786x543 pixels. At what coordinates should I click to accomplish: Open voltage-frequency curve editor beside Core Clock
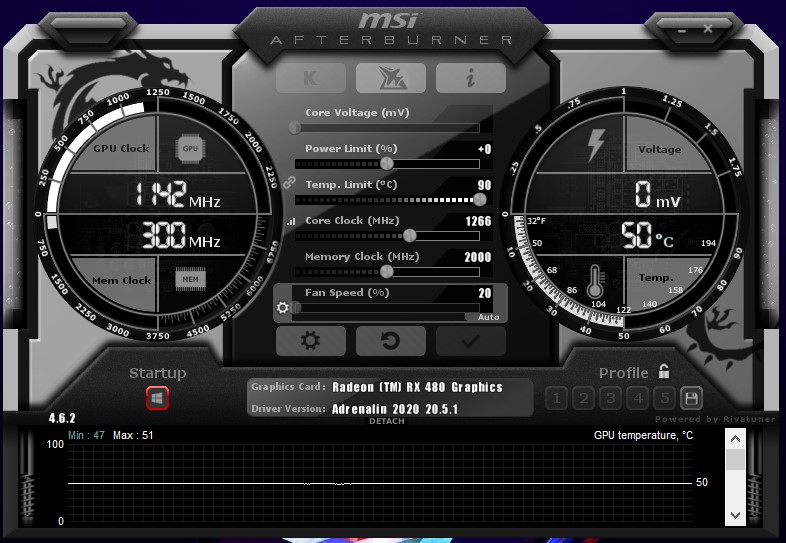[291, 221]
